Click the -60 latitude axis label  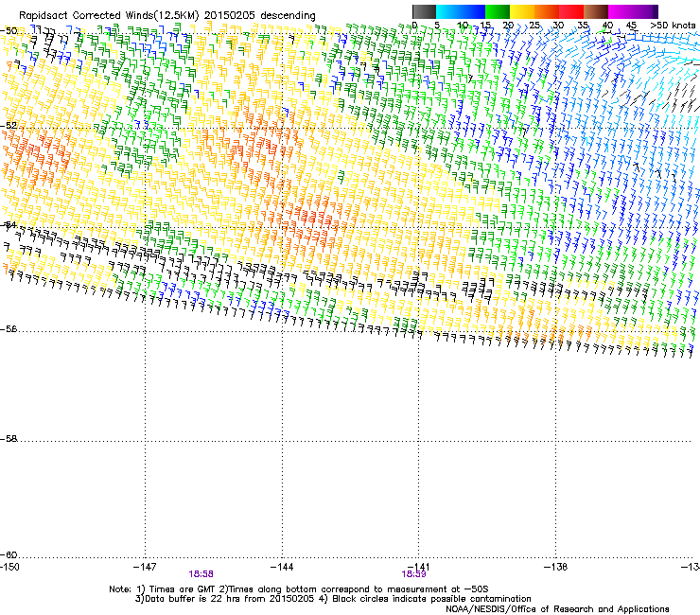[x=9, y=554]
